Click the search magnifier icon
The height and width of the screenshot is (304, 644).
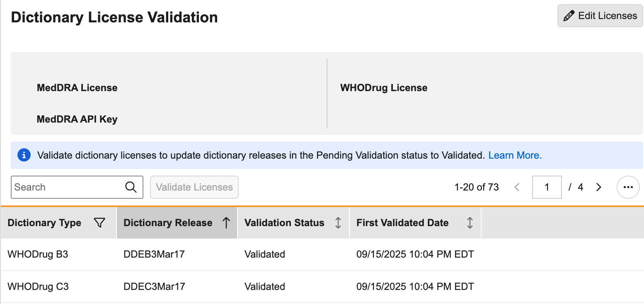131,187
